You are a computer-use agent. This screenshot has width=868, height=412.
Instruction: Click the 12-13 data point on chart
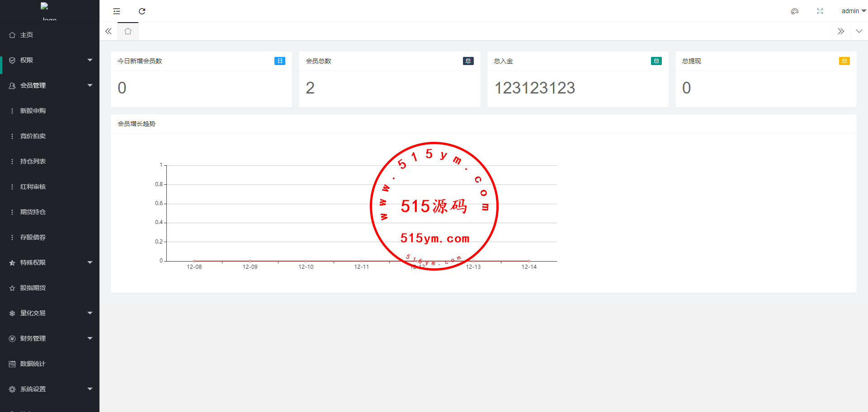pos(473,261)
